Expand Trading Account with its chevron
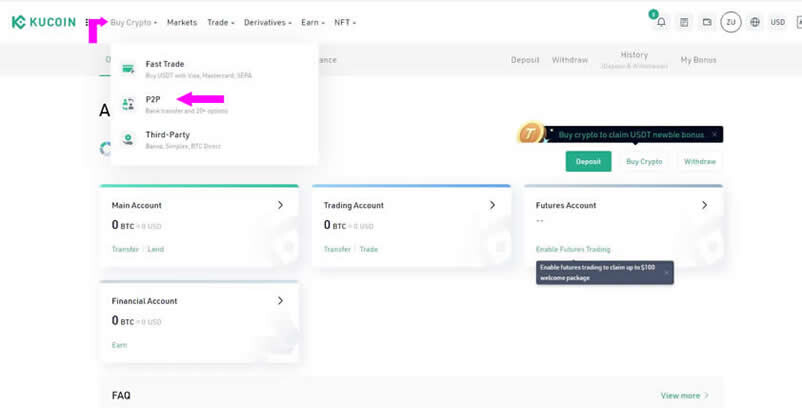 pyautogui.click(x=492, y=205)
